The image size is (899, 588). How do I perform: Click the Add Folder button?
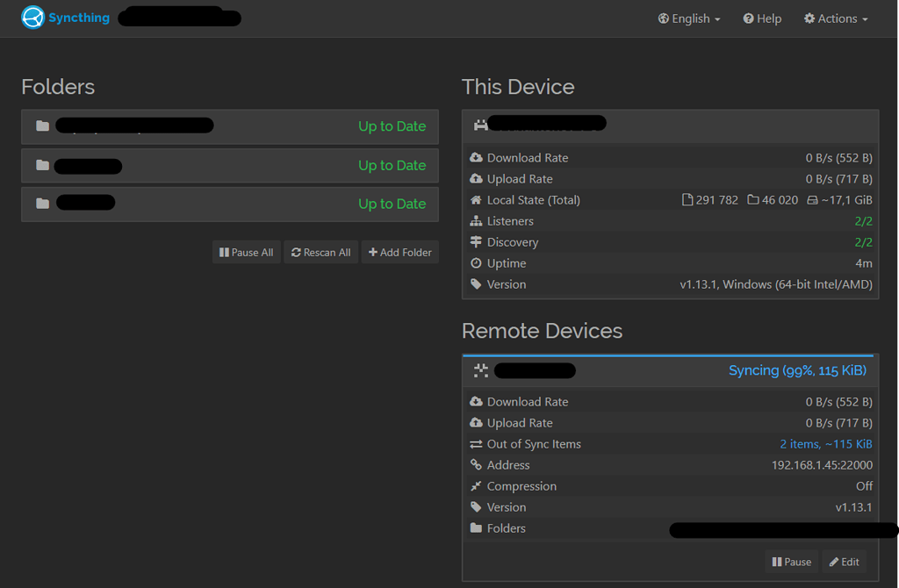[399, 252]
